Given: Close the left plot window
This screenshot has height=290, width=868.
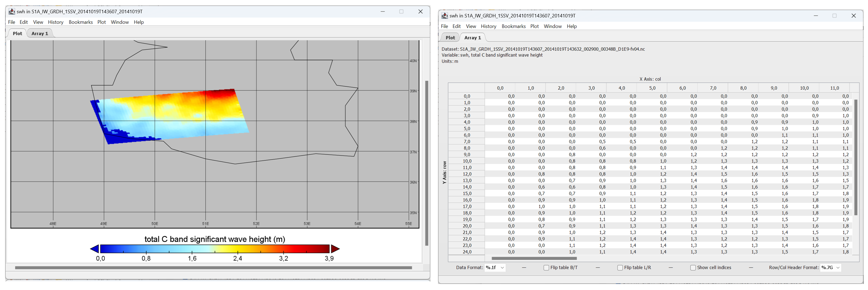Looking at the screenshot, I should click(420, 11).
